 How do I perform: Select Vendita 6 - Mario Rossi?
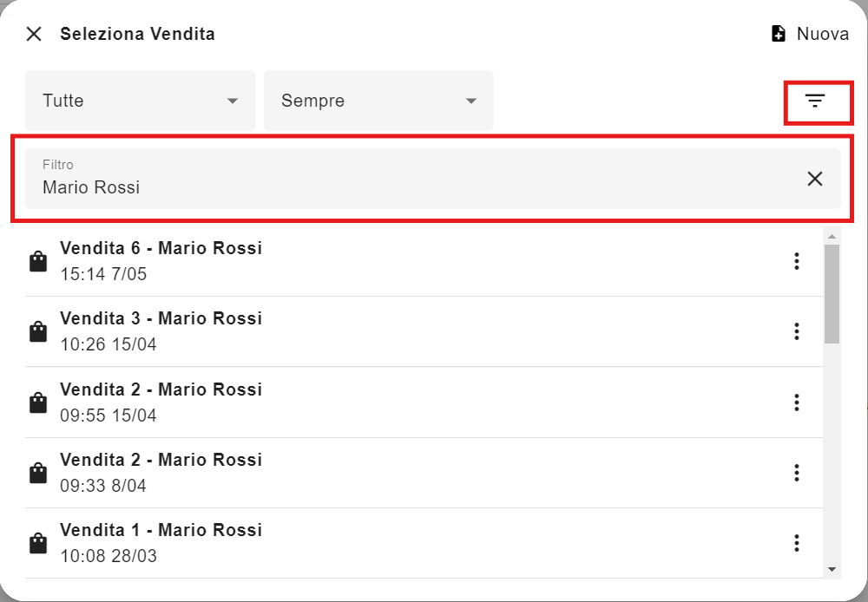click(x=424, y=261)
